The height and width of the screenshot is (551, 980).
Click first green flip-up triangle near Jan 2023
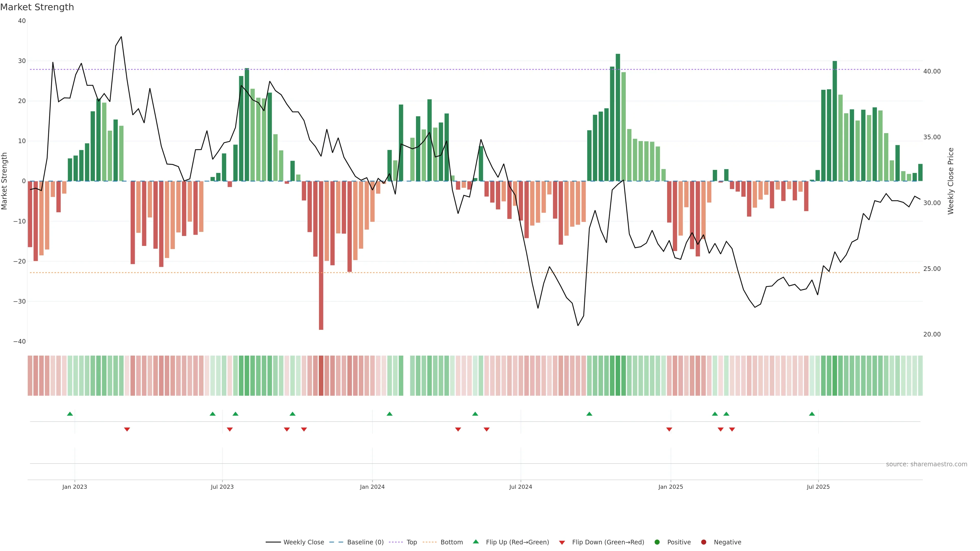(70, 414)
